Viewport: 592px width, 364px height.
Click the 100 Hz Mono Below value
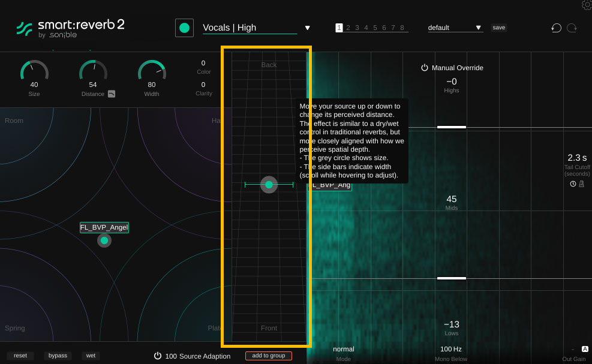click(x=451, y=349)
